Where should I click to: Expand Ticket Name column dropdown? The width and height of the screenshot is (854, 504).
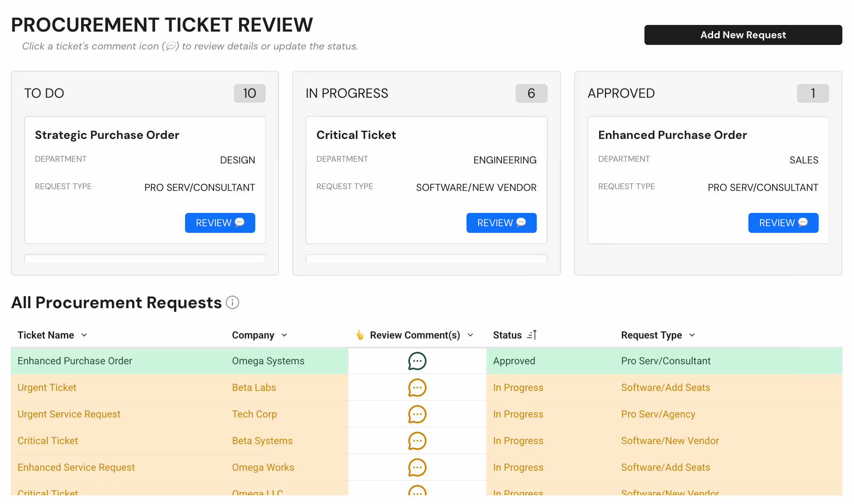[84, 335]
